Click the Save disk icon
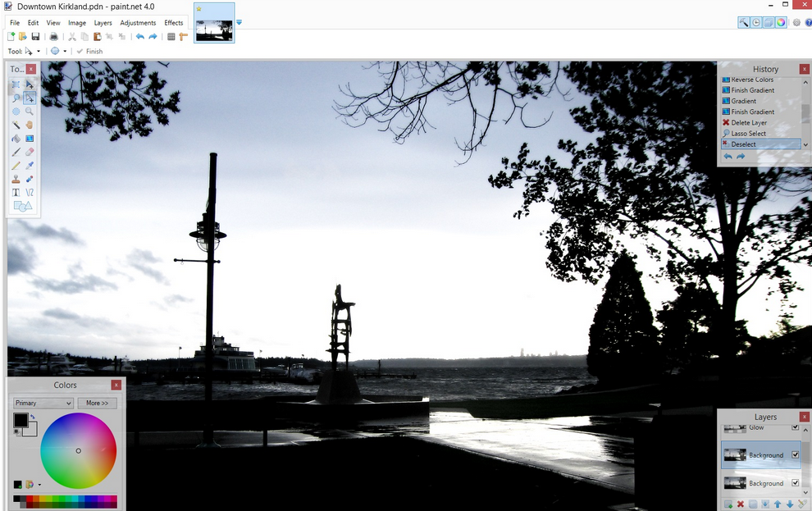812x511 pixels. [35, 36]
